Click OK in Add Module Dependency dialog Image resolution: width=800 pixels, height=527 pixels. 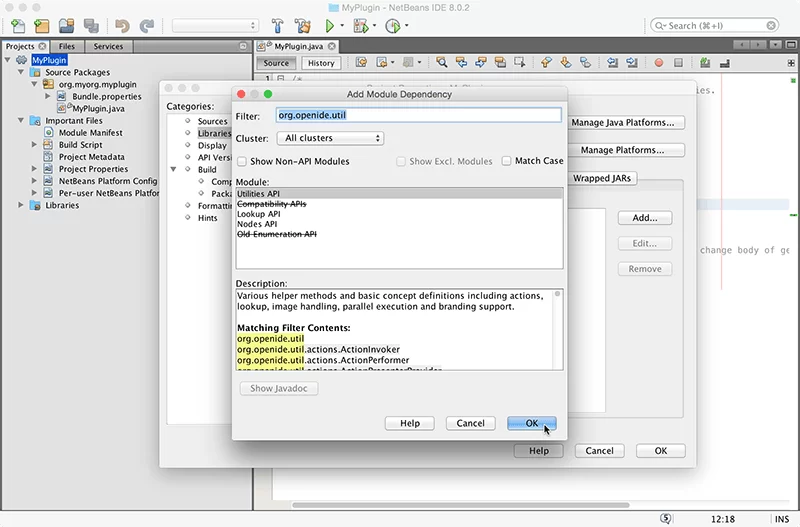click(x=532, y=423)
